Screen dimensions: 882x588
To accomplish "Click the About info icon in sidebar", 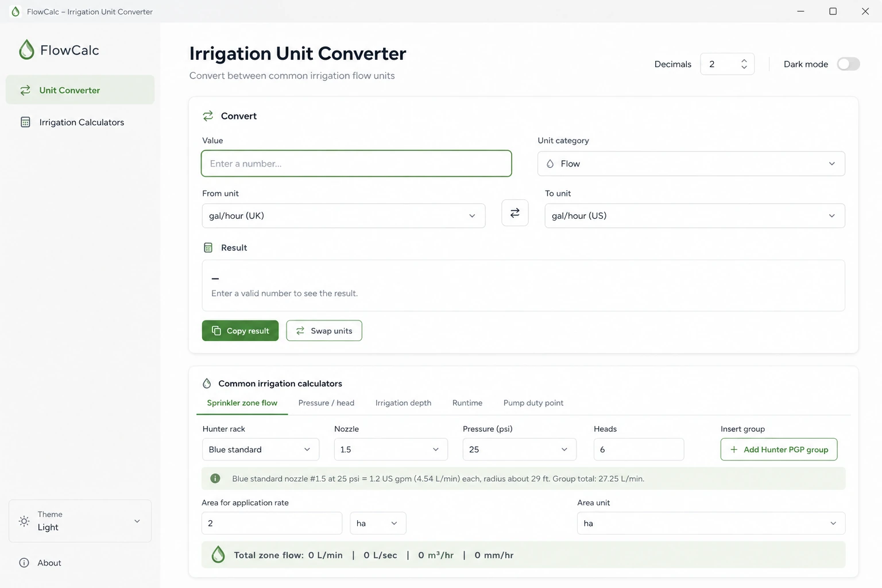I will [x=24, y=563].
